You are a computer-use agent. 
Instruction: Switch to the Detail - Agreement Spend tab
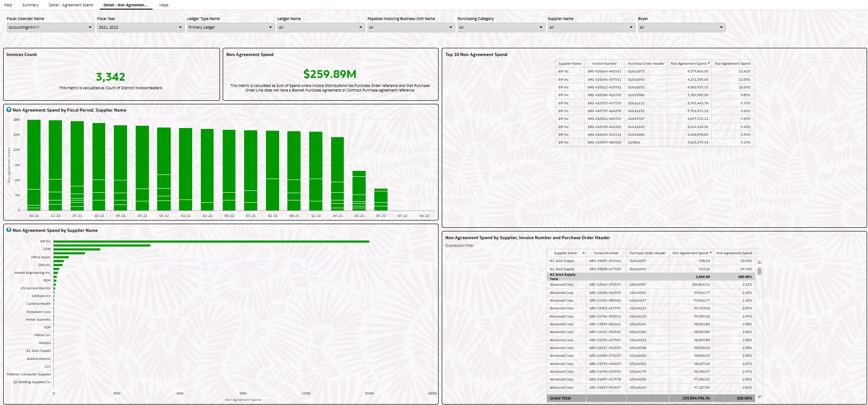coord(71,5)
